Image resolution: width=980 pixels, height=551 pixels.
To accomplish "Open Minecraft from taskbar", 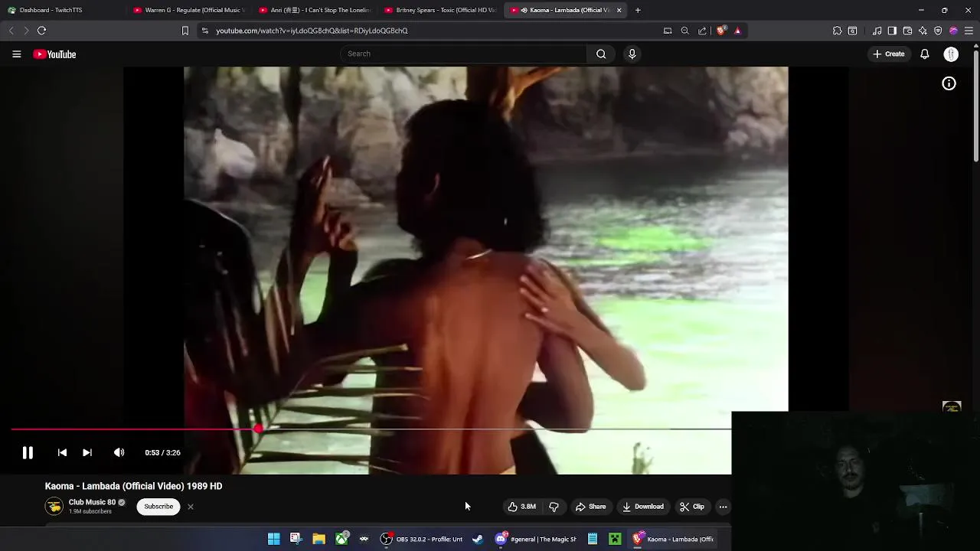I will click(615, 539).
